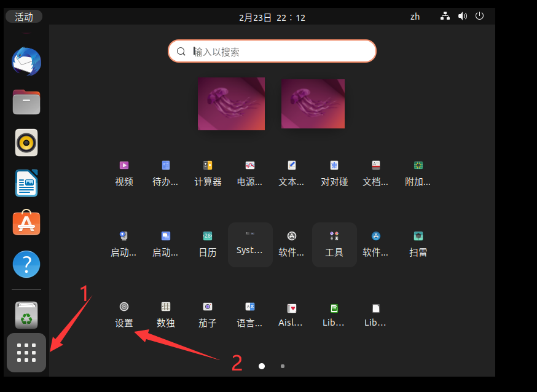Open the power system menu icon

click(x=479, y=16)
